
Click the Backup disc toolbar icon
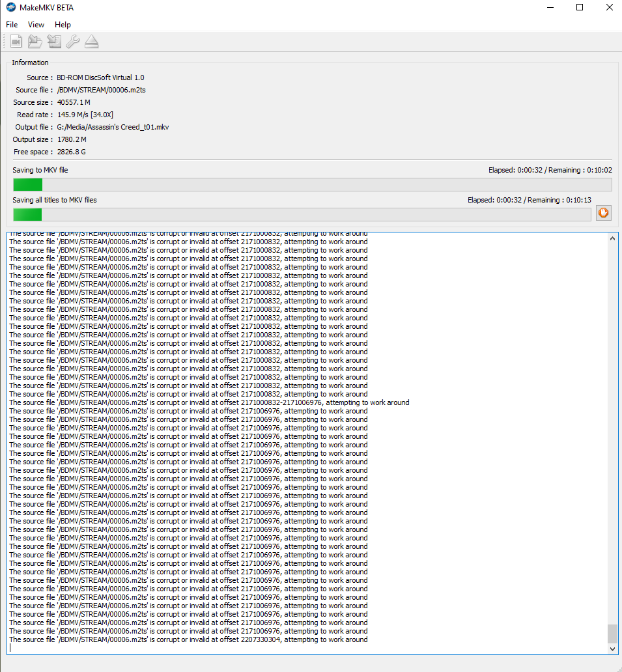54,42
